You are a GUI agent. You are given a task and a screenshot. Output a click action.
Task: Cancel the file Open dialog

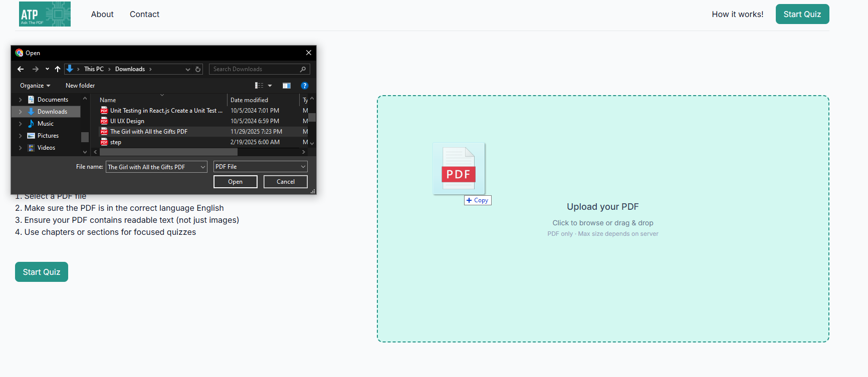coord(286,182)
